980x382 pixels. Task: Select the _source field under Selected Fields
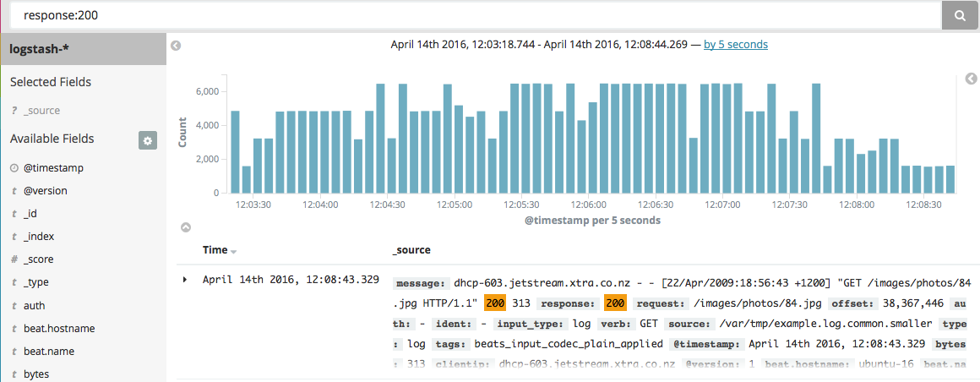42,111
